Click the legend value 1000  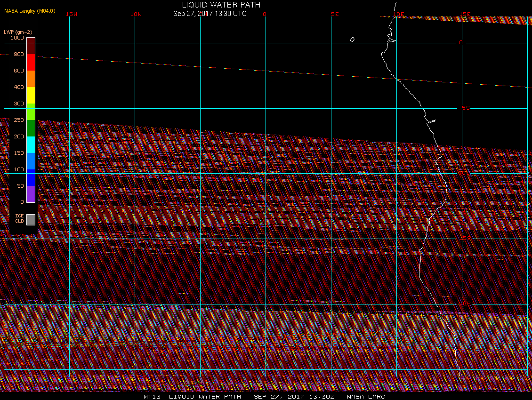(17, 38)
